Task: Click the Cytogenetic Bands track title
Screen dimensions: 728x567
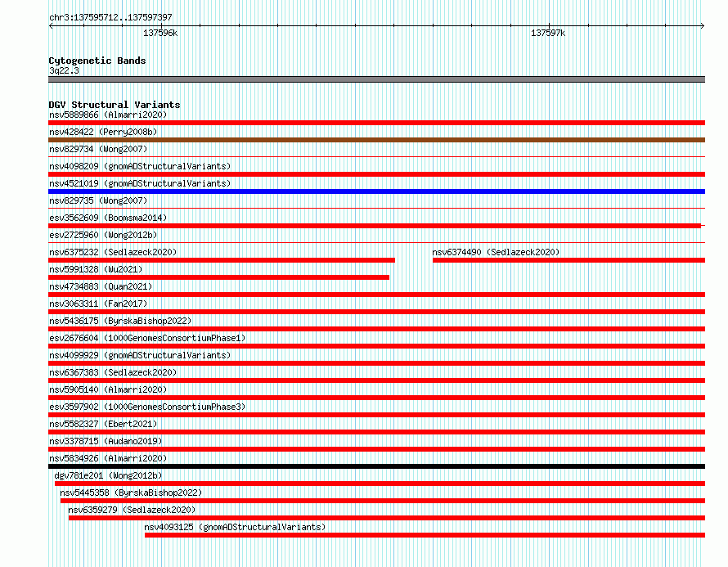Action: tap(97, 61)
